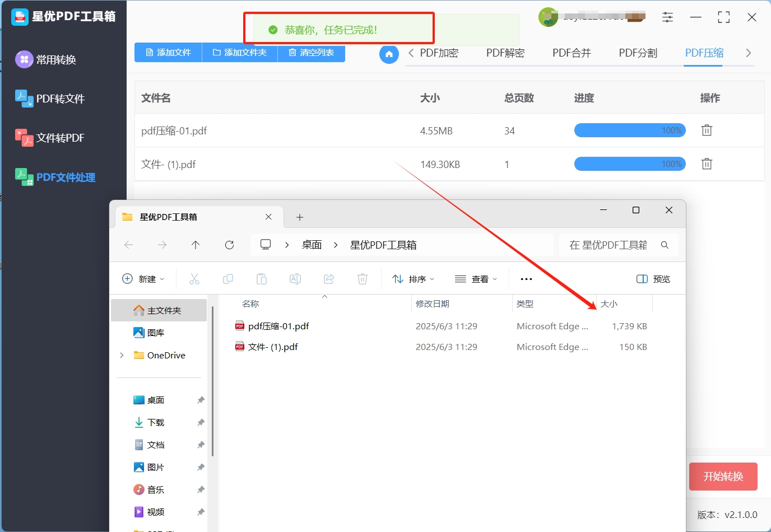
Task: Select pdf压缩-01.pdf in Explorer file list
Action: [278, 326]
